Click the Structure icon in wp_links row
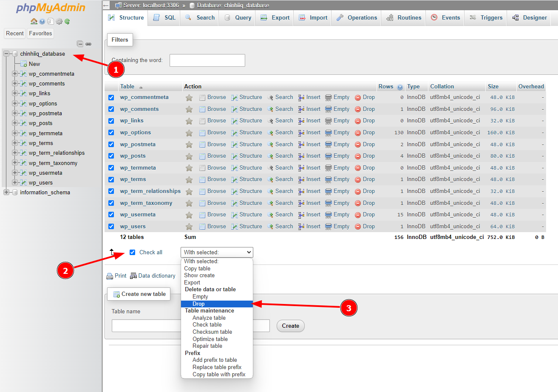This screenshot has height=392, width=558. pos(235,121)
